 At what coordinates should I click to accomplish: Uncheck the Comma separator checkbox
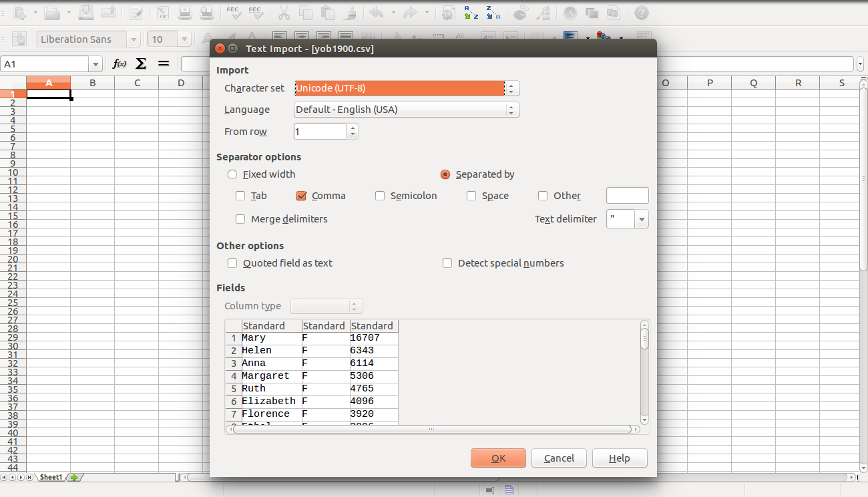[x=301, y=196]
